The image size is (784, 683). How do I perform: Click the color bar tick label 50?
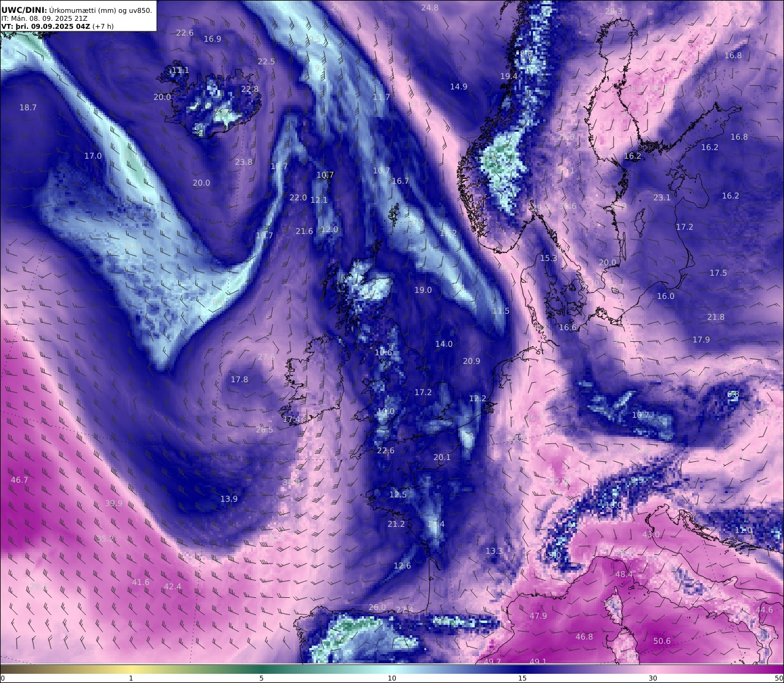coord(778,678)
